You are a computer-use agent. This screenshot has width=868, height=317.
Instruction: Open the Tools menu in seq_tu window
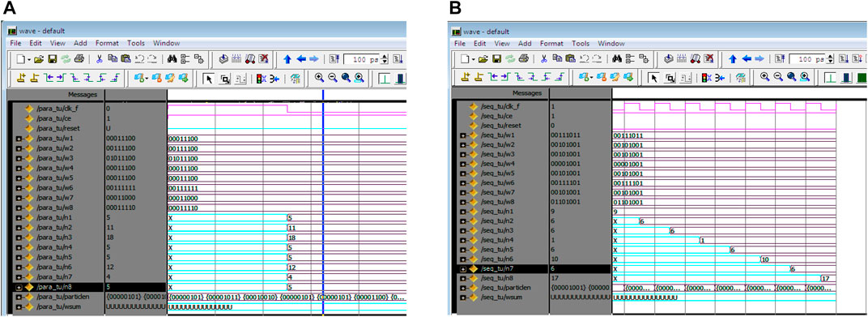point(581,43)
